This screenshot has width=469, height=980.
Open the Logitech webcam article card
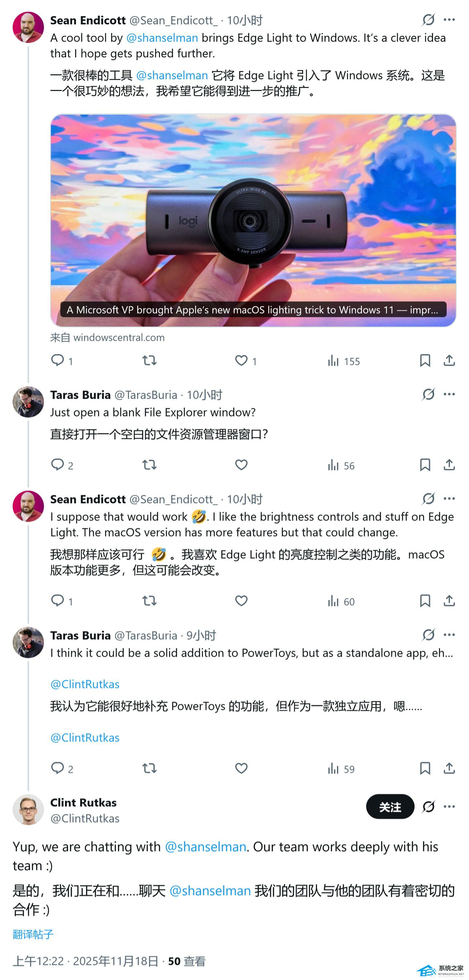point(253,220)
